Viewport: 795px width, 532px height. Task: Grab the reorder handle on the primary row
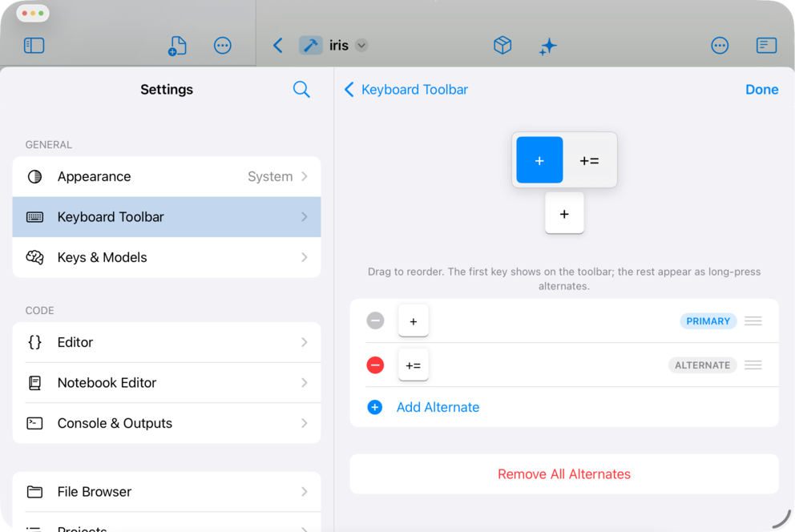click(753, 320)
